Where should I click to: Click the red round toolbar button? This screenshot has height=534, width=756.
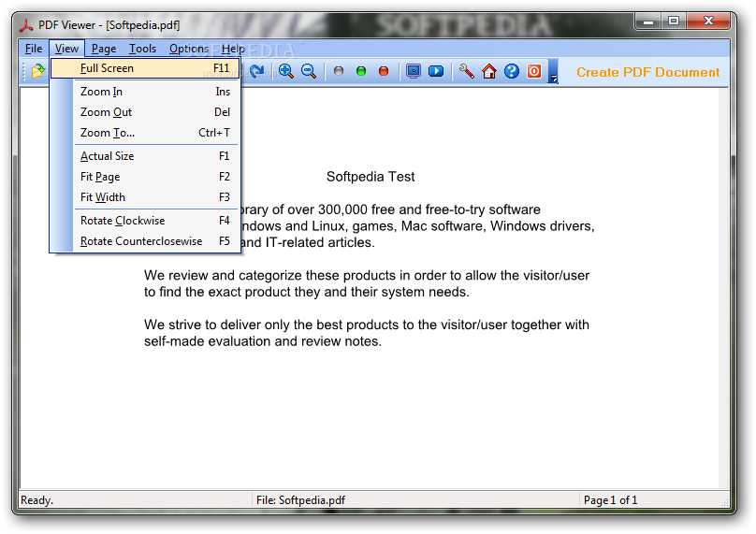(384, 71)
